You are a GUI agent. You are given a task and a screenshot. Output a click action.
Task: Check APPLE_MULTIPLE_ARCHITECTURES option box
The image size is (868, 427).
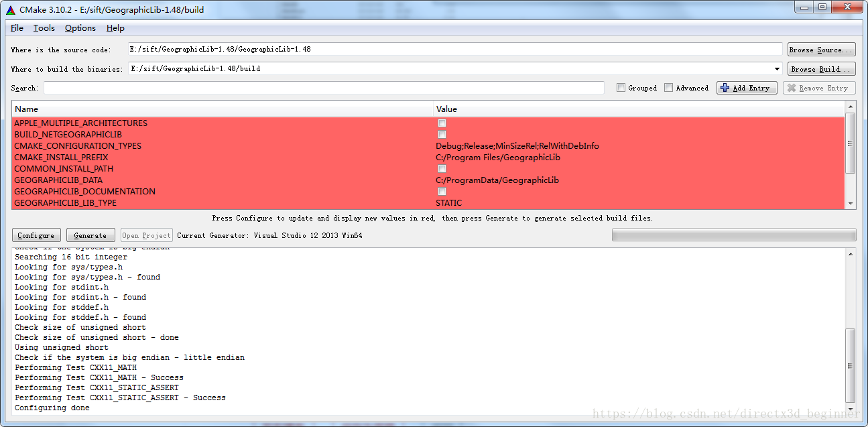(442, 123)
